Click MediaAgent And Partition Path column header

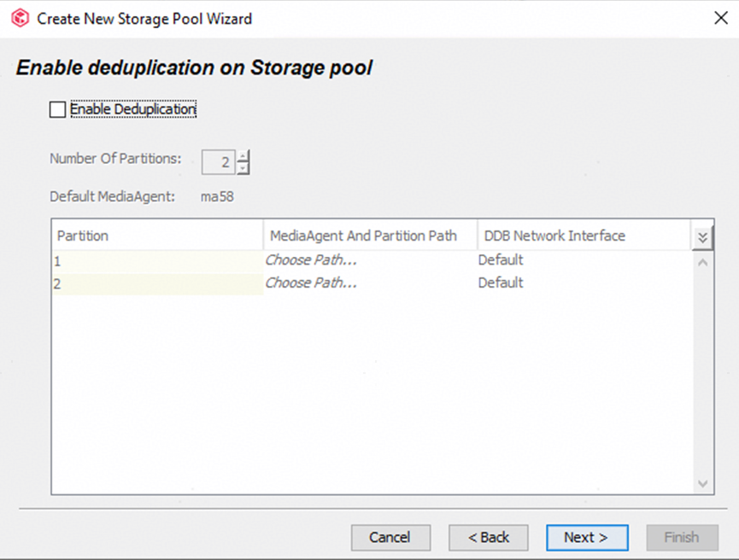pos(370,236)
